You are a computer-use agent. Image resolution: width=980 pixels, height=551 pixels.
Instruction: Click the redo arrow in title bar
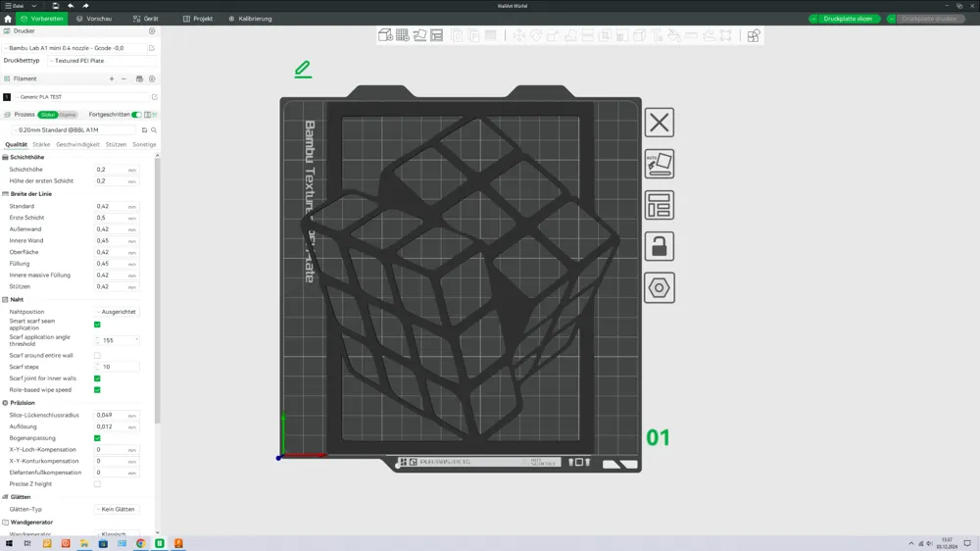click(x=85, y=6)
